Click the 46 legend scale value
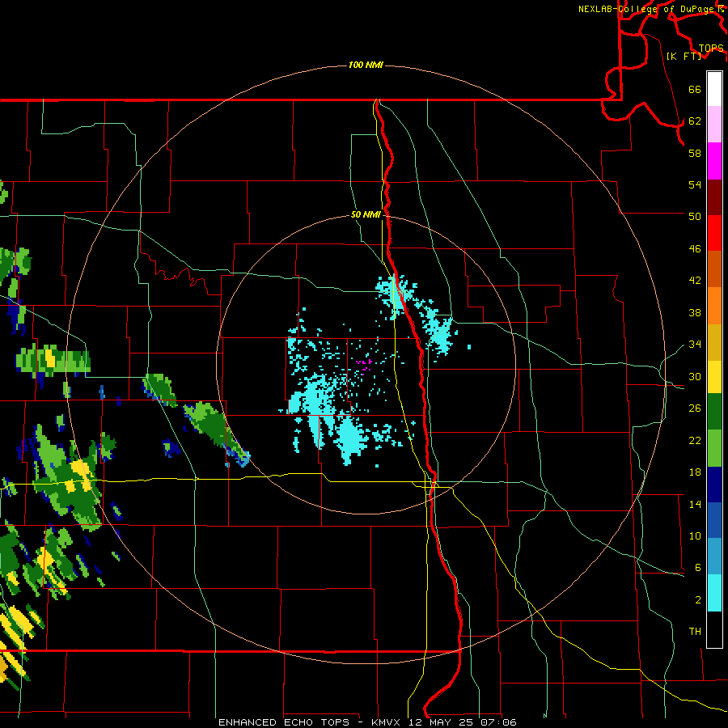The image size is (728, 728). point(695,249)
